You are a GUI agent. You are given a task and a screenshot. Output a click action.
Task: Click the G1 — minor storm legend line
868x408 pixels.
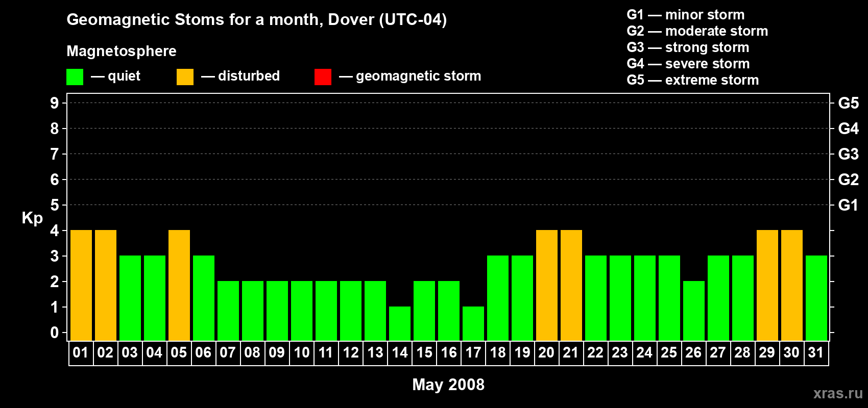coord(686,15)
